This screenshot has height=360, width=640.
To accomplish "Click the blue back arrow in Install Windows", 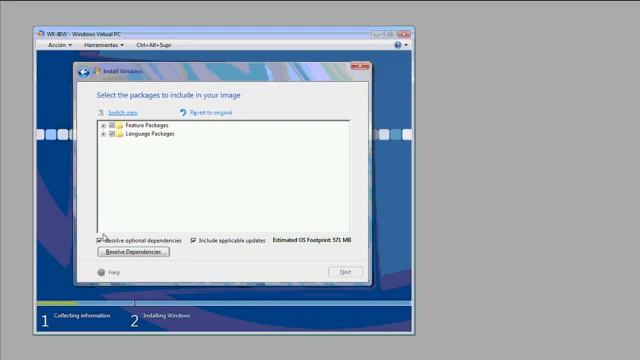I will (x=84, y=72).
